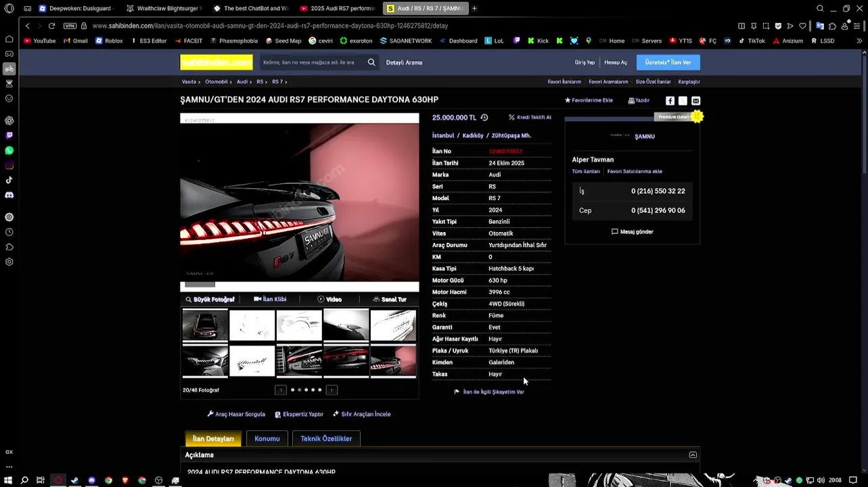Screen dimensions: 868x487
Task: Select the first thumbnail pagination dot
Action: (x=292, y=390)
